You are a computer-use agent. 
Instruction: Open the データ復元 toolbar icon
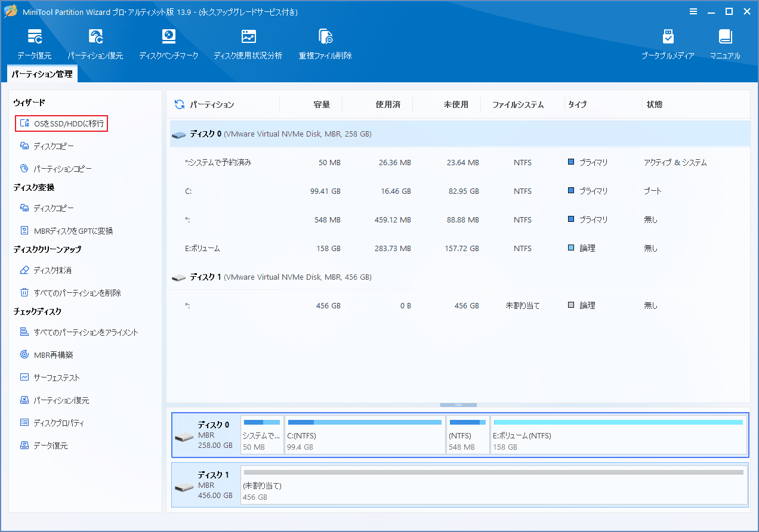point(35,44)
